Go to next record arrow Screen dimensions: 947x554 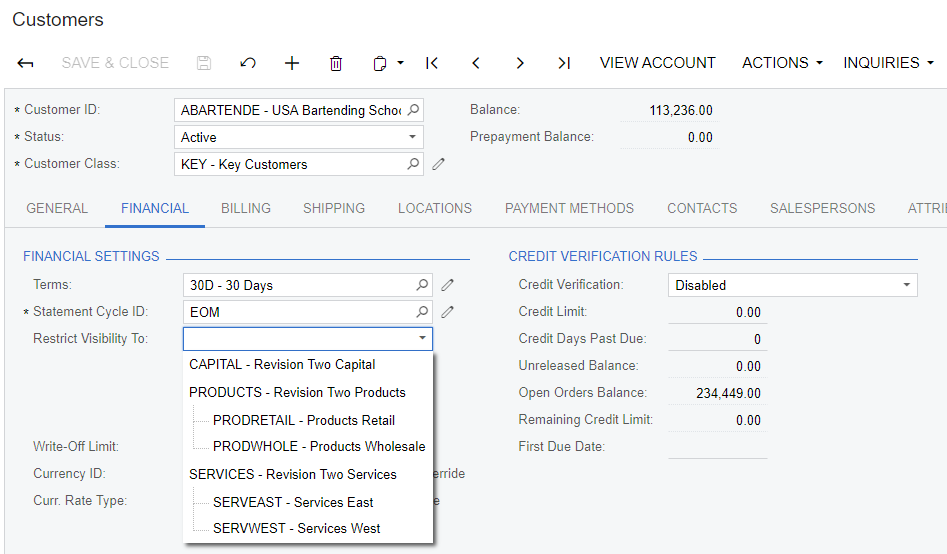point(520,63)
